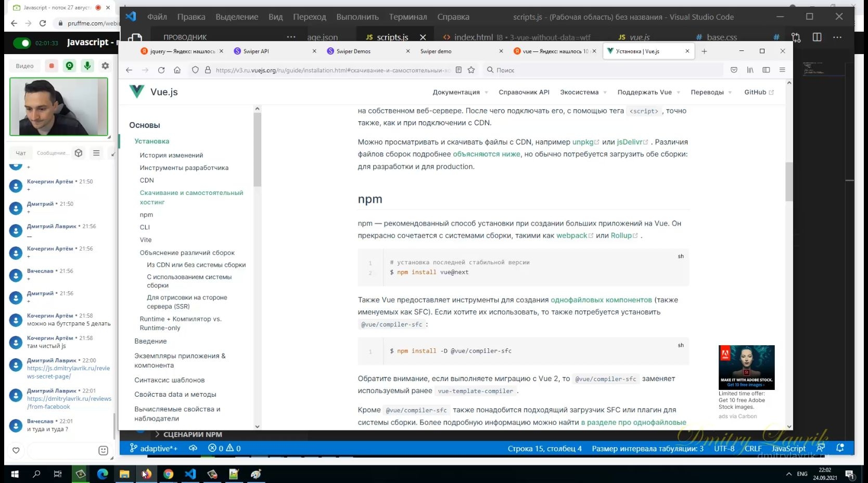The width and height of the screenshot is (868, 483).
Task: Click Firefox back arrow button
Action: [x=129, y=70]
